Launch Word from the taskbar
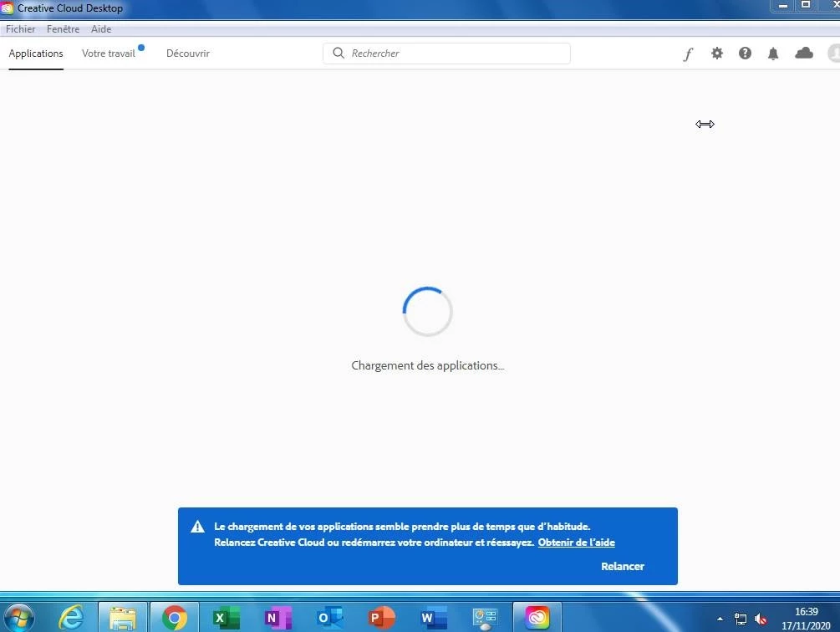The image size is (840, 632). coord(433,618)
